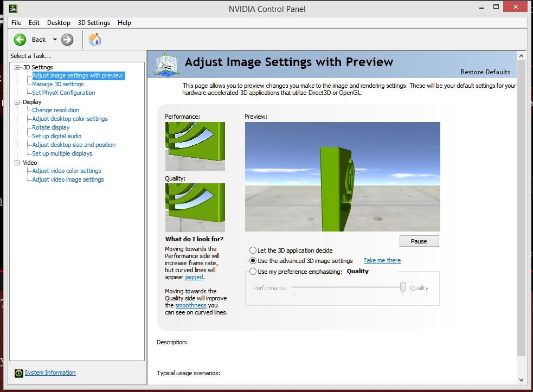Click the grey Forward arrow icon
Screen dimensions: 533x392
(67, 40)
